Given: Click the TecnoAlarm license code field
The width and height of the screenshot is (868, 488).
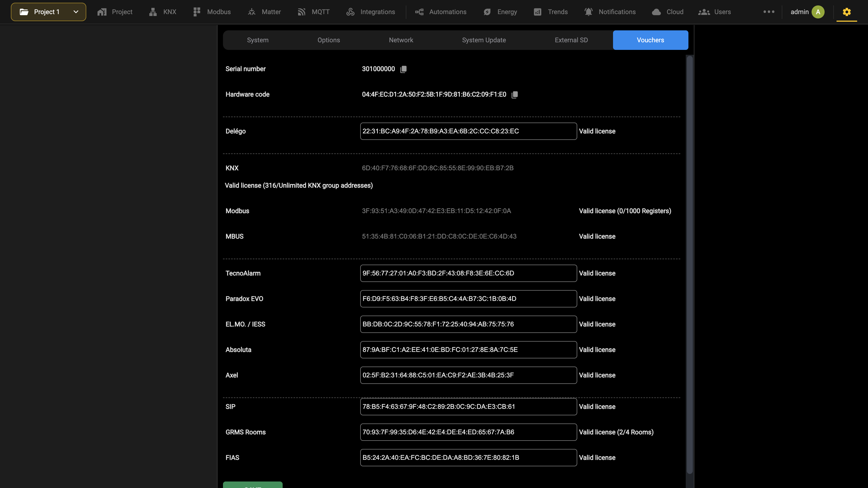Looking at the screenshot, I should point(468,274).
